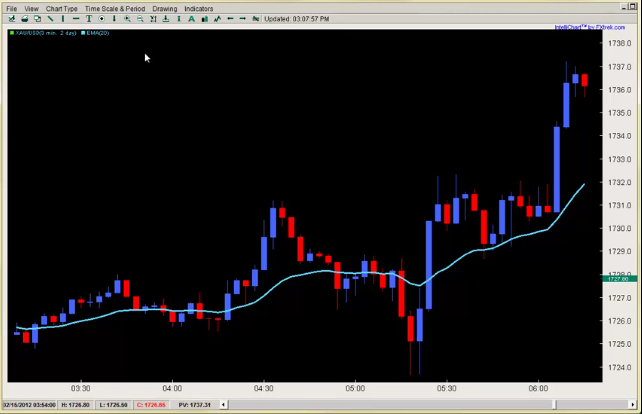Select the horizontal line drawing tool

tap(76, 18)
